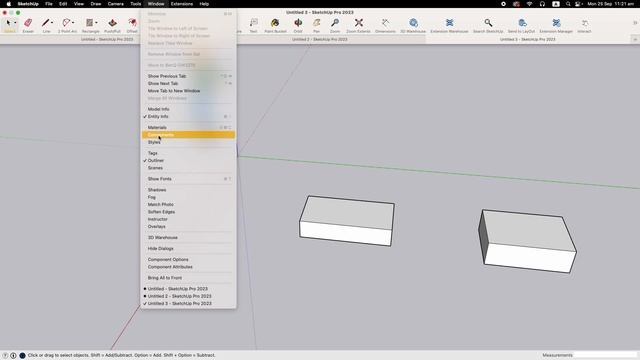Switch to Untitled 3 window entry in the Window menu
Image resolution: width=640 pixels, height=360 pixels.
tap(188, 303)
